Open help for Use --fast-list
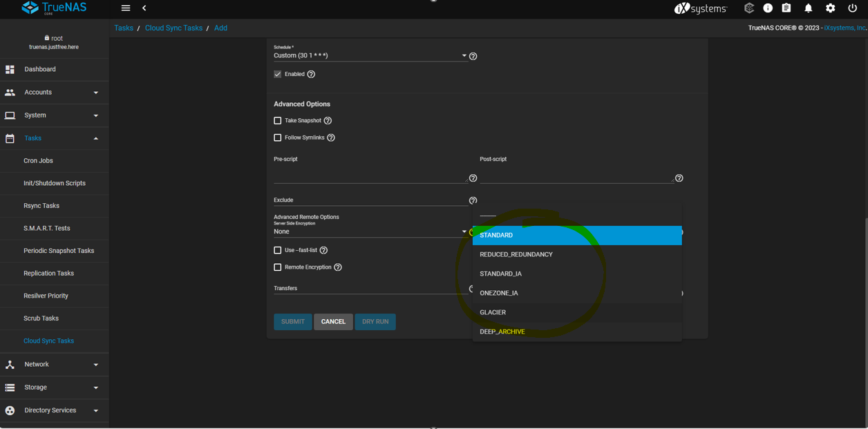This screenshot has width=868, height=429. (323, 250)
